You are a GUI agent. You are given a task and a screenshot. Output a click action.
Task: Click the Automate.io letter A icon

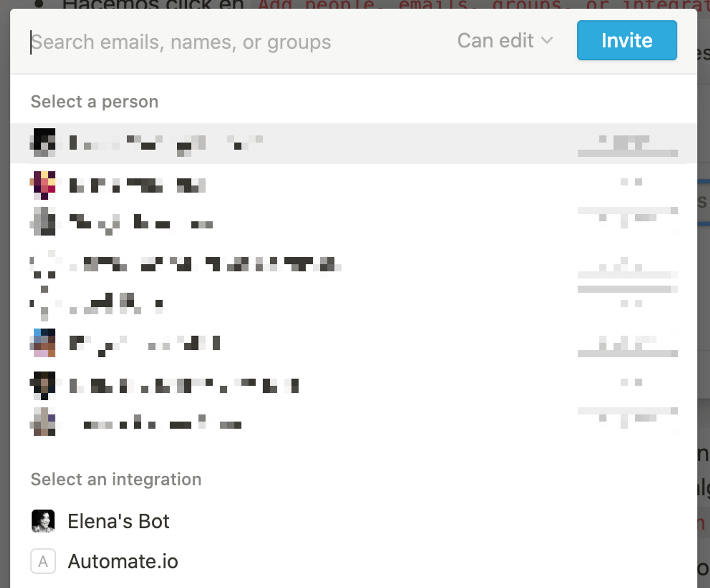[x=43, y=561]
